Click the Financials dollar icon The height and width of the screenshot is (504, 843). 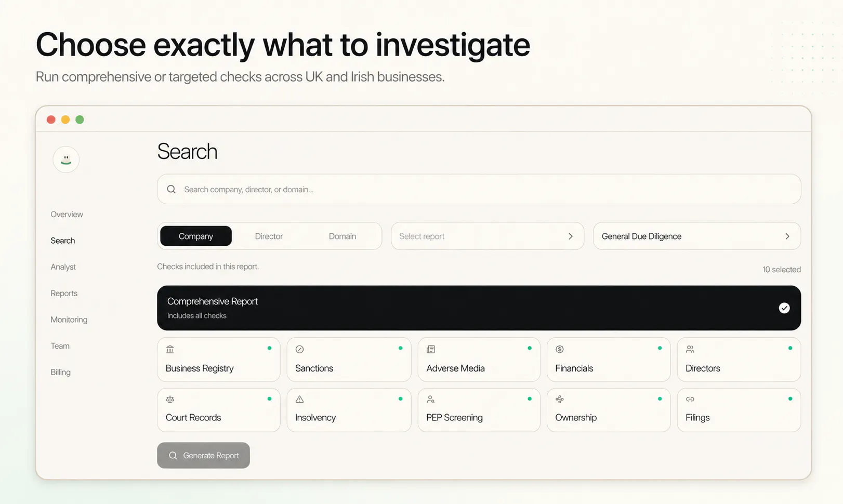560,349
